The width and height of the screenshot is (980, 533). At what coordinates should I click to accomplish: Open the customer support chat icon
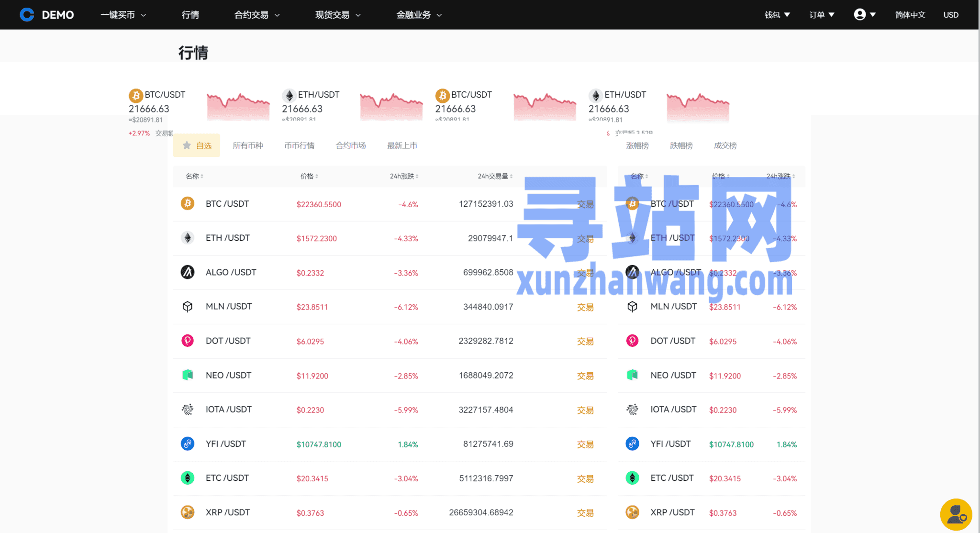[x=956, y=515]
